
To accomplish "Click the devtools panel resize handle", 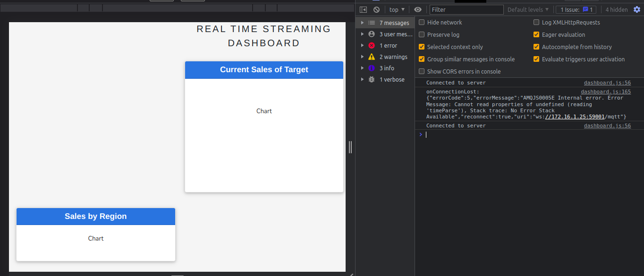I will (x=350, y=147).
